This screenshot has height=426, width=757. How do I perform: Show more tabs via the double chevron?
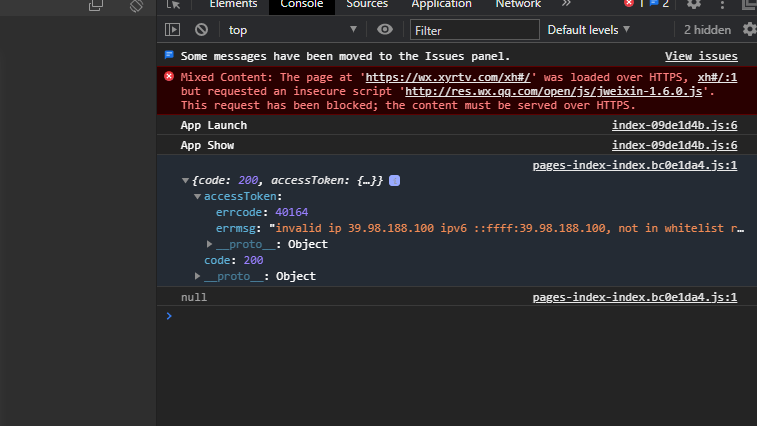pyautogui.click(x=566, y=4)
